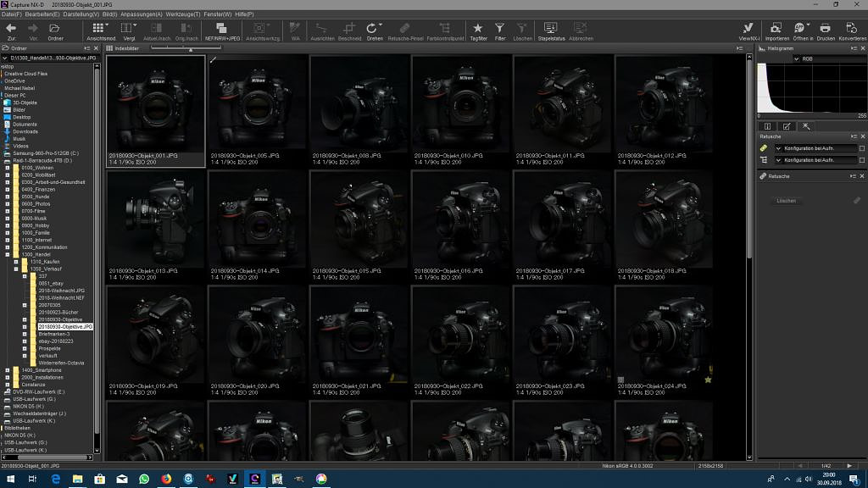Open the Histogramm panel options menu icon
This screenshot has height=488, width=868.
(853, 48)
